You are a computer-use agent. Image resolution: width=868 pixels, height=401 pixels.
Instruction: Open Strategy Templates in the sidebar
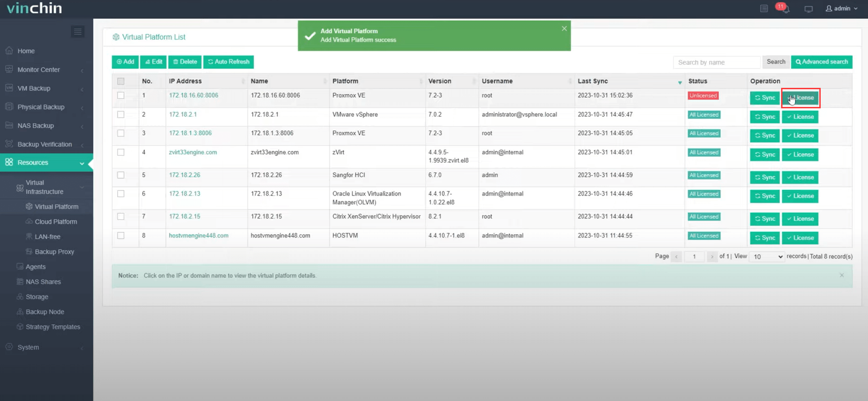tap(53, 327)
